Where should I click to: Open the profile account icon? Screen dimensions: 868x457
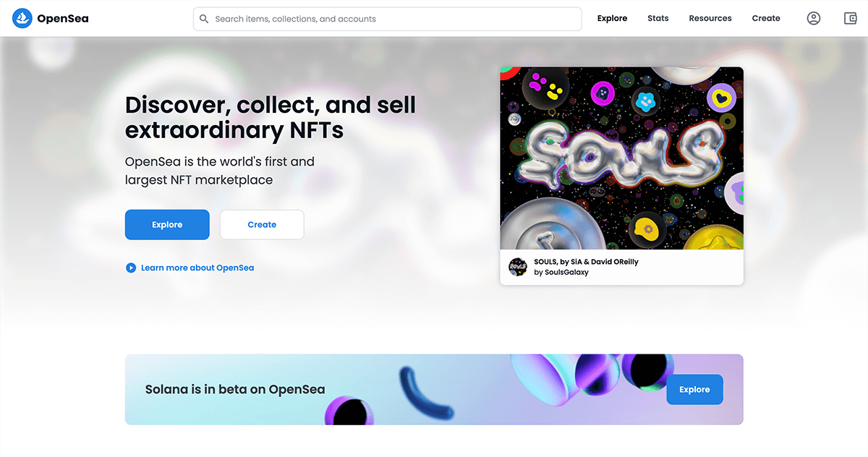[813, 18]
